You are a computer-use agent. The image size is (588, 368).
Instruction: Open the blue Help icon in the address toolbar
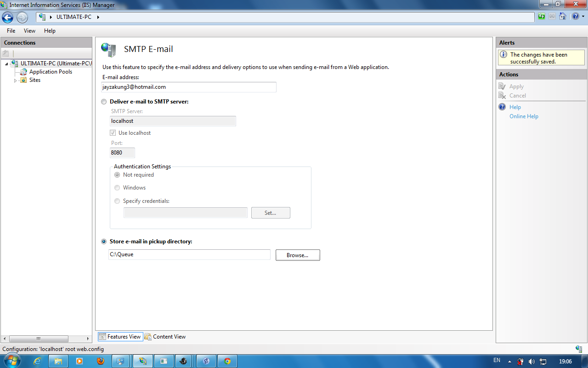(575, 17)
